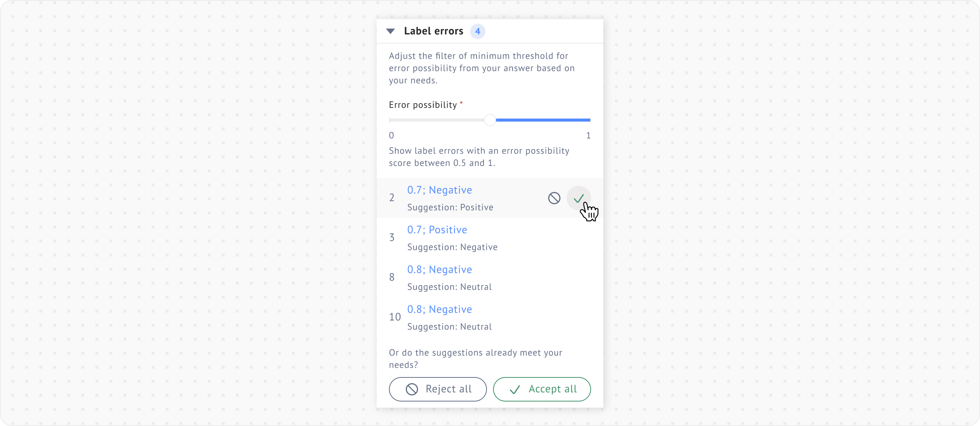
Task: Open the '0.7; Positive' label error link
Action: tap(437, 230)
